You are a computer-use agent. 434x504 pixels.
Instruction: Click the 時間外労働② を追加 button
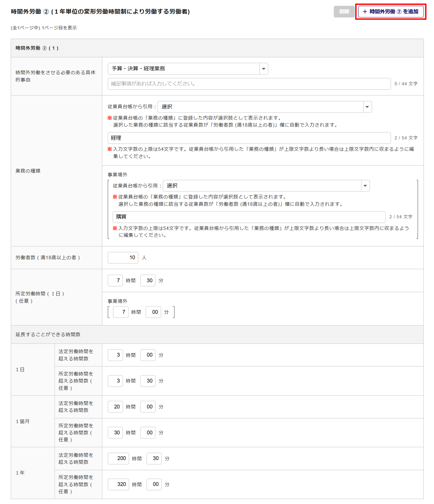point(391,12)
